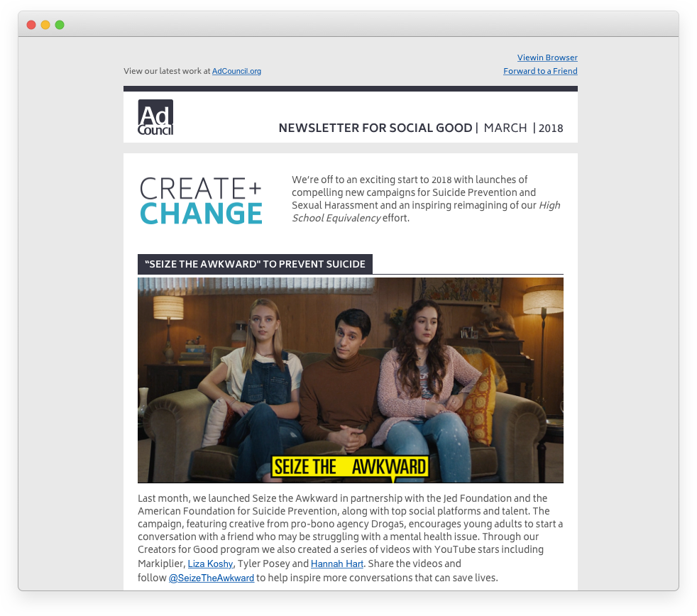
Task: Click the Ad Council logo
Action: coord(155,117)
